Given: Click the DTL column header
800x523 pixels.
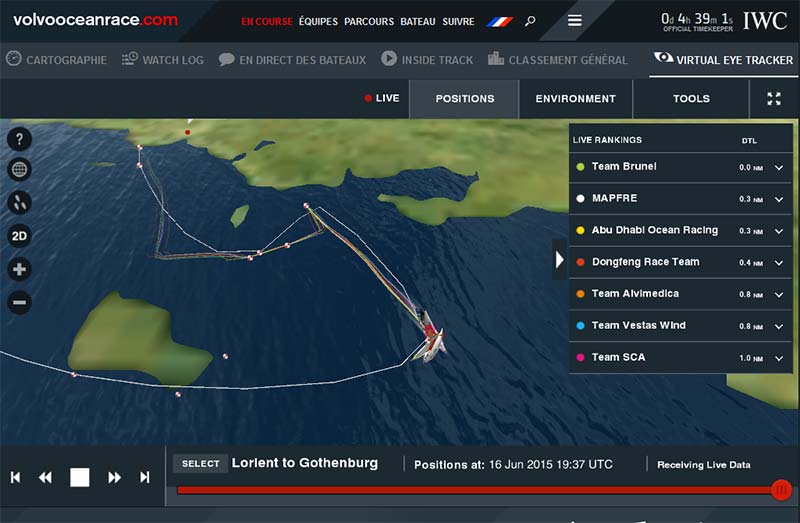Looking at the screenshot, I should [x=749, y=141].
